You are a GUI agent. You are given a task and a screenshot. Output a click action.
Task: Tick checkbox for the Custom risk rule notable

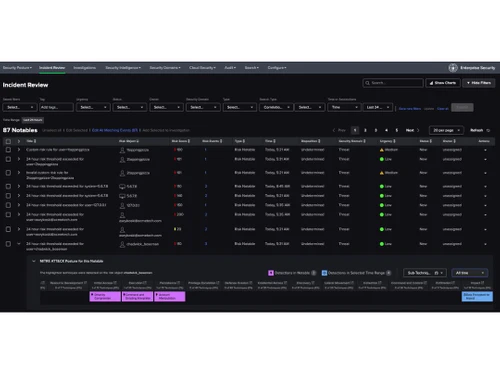[8, 150]
